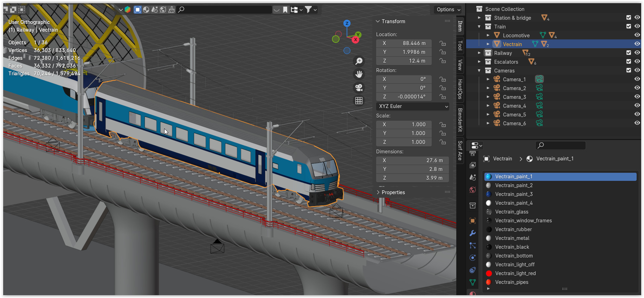Image resolution: width=644 pixels, height=298 pixels.
Task: Expand the Station & bridge collection
Action: click(479, 18)
